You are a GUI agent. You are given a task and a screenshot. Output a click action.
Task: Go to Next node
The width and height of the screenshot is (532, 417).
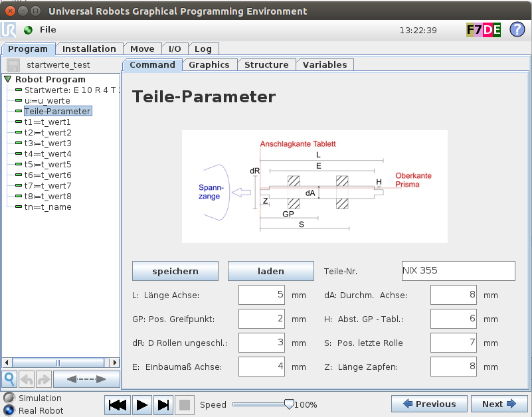coord(499,404)
